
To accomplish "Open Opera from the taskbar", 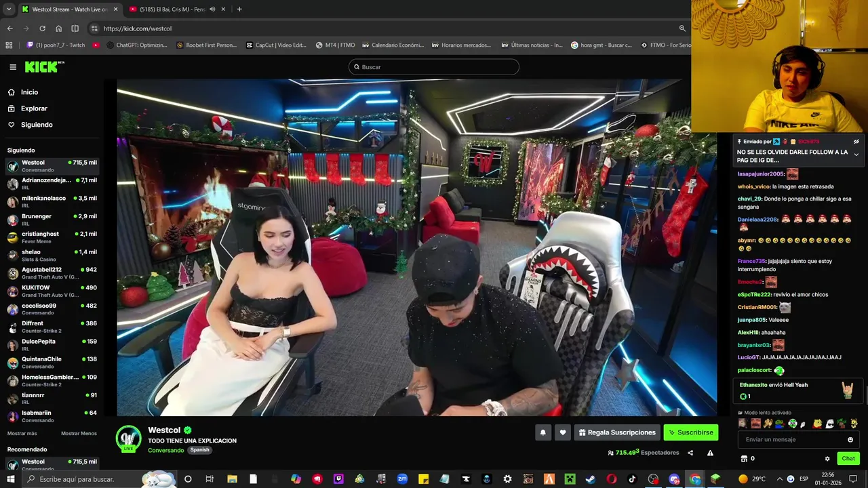I will click(611, 479).
